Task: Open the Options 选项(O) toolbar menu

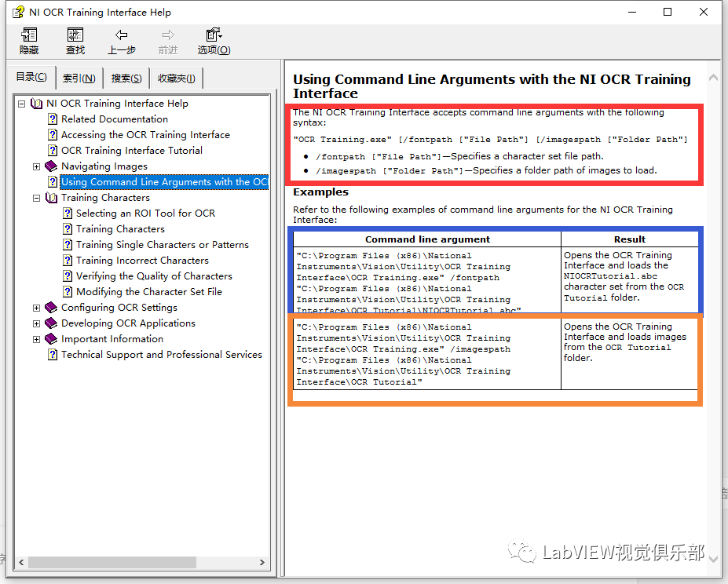Action: [214, 41]
